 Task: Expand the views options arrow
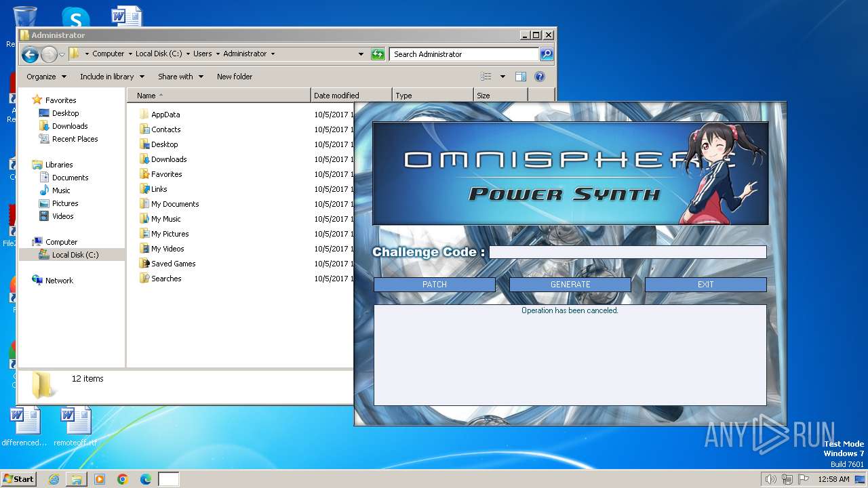click(x=502, y=77)
